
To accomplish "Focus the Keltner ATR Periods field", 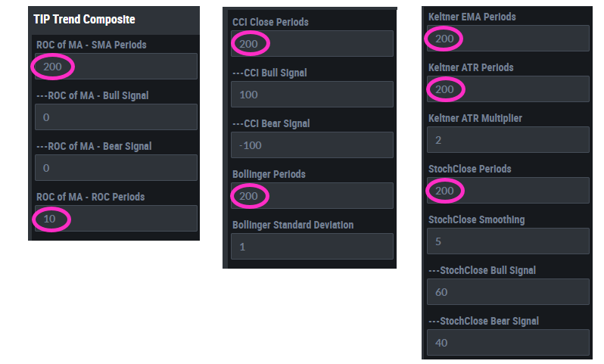I will 507,89.
